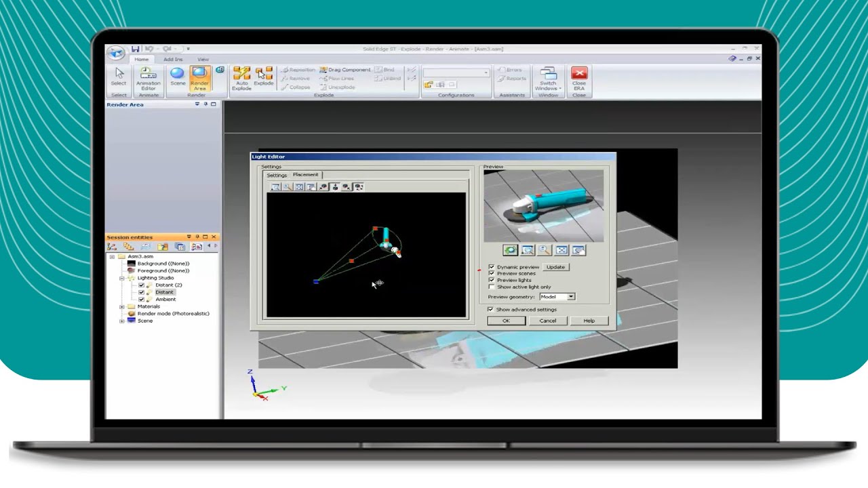Select Background ((None)) tree entry
The width and height of the screenshot is (868, 488).
tap(163, 264)
